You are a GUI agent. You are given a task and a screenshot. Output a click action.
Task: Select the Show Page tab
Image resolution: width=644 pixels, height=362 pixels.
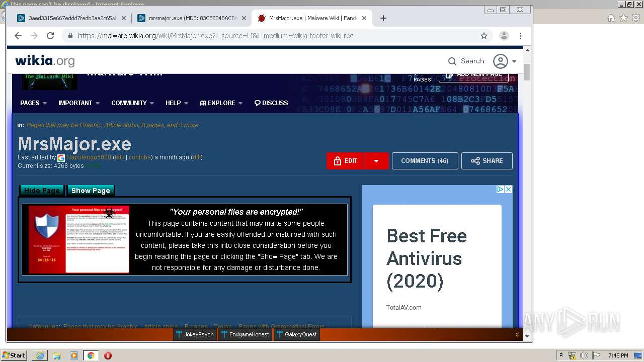pos(91,191)
